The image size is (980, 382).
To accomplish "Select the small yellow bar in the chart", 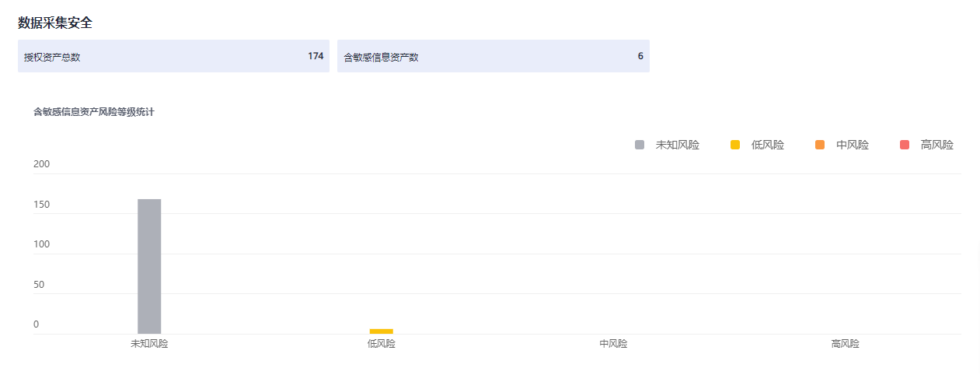I will [381, 331].
